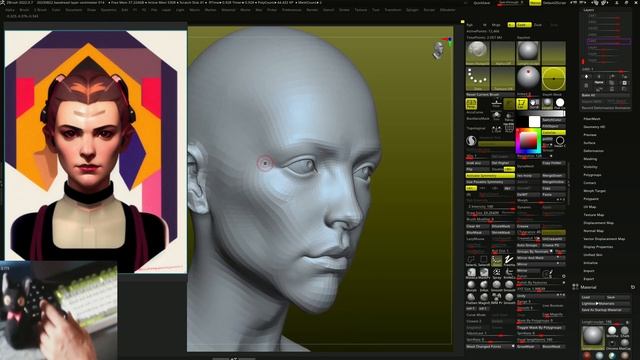The width and height of the screenshot is (640, 360).
Task: Click Bake All in Layers panel
Action: (x=606, y=95)
